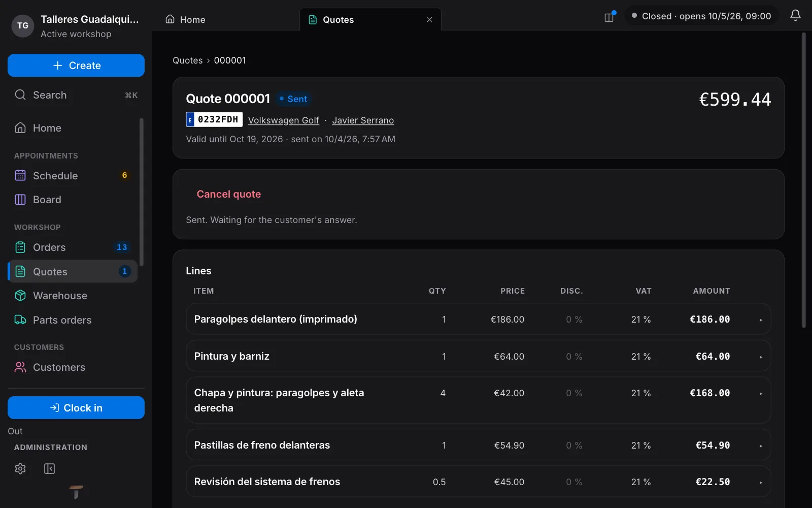Click the €599.44 quote total
Screen dimensions: 812x508
coord(735,100)
